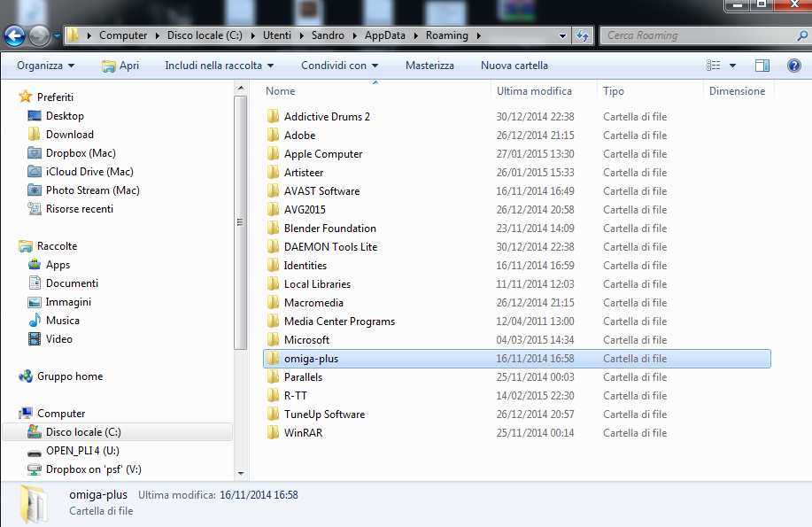Image resolution: width=812 pixels, height=527 pixels.
Task: Change the view with the view icon
Action: (x=714, y=66)
